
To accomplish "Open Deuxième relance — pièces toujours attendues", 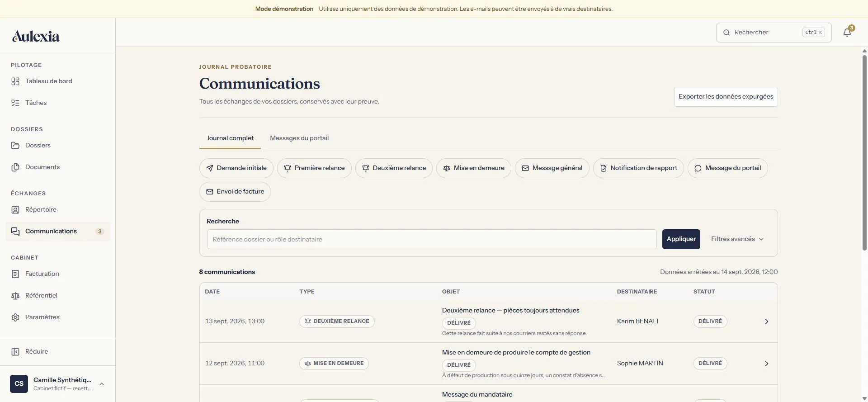I will [x=511, y=311].
